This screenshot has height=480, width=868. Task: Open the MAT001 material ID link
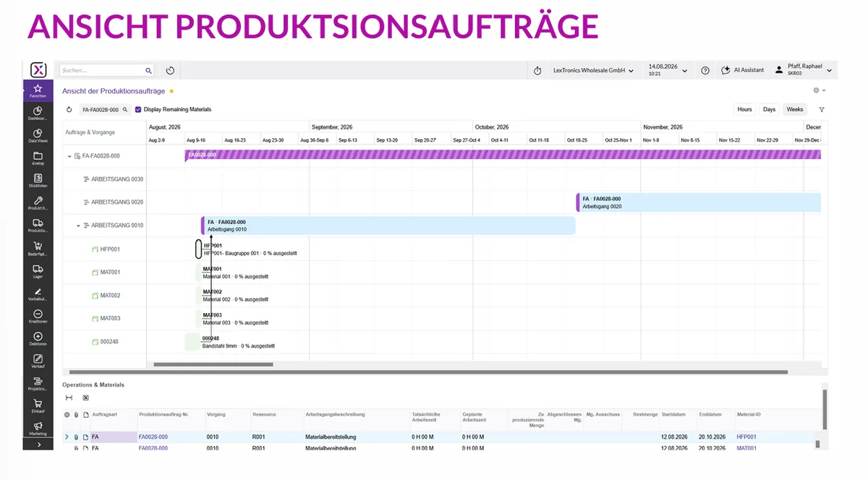coord(746,448)
